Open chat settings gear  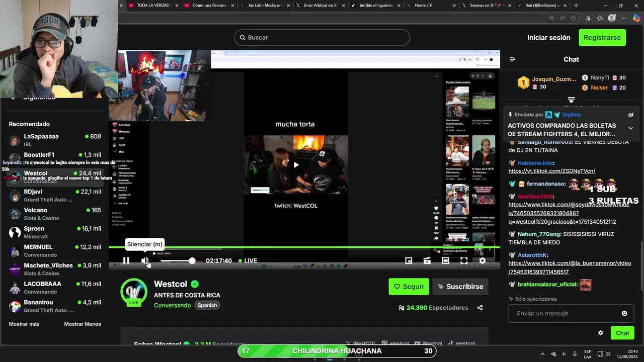pyautogui.click(x=600, y=333)
